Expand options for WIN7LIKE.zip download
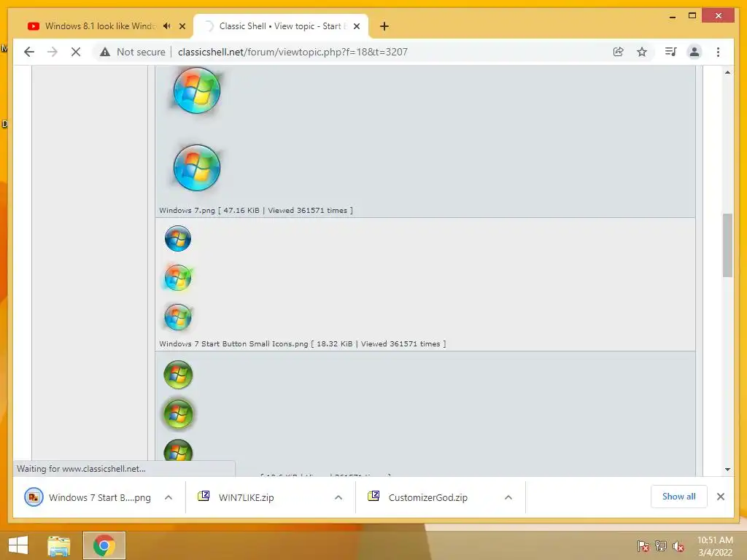747x560 pixels. pos(338,497)
